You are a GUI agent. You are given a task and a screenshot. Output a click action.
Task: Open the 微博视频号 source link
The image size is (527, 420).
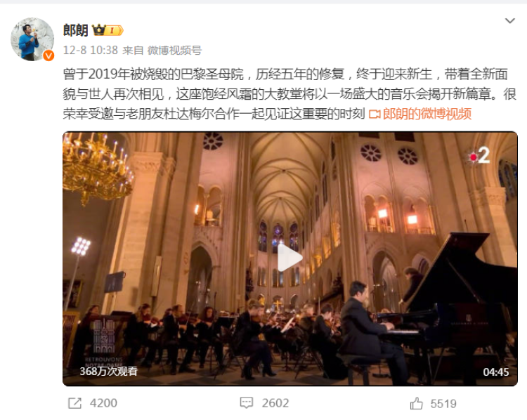(x=174, y=51)
